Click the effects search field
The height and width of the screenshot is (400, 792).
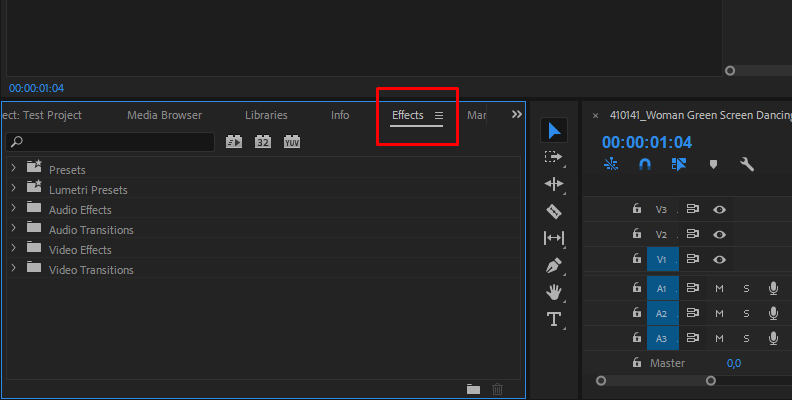[110, 142]
